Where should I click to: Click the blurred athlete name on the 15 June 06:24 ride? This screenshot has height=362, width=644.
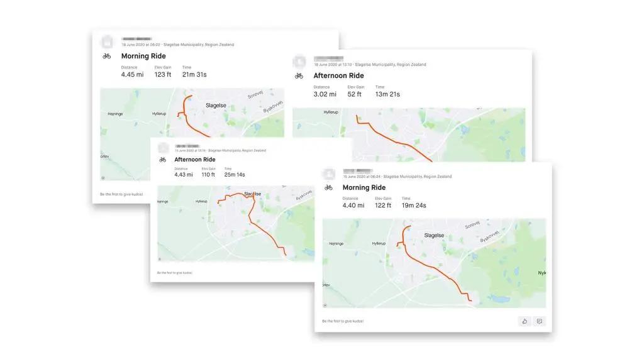point(358,171)
